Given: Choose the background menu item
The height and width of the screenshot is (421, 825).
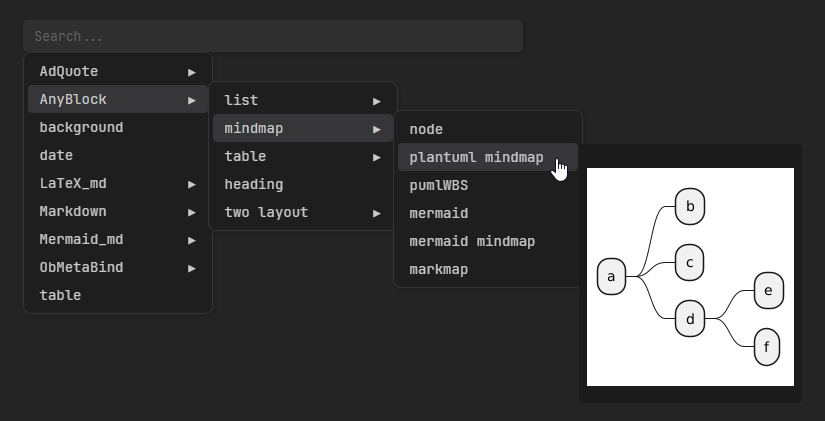Looking at the screenshot, I should [81, 128].
